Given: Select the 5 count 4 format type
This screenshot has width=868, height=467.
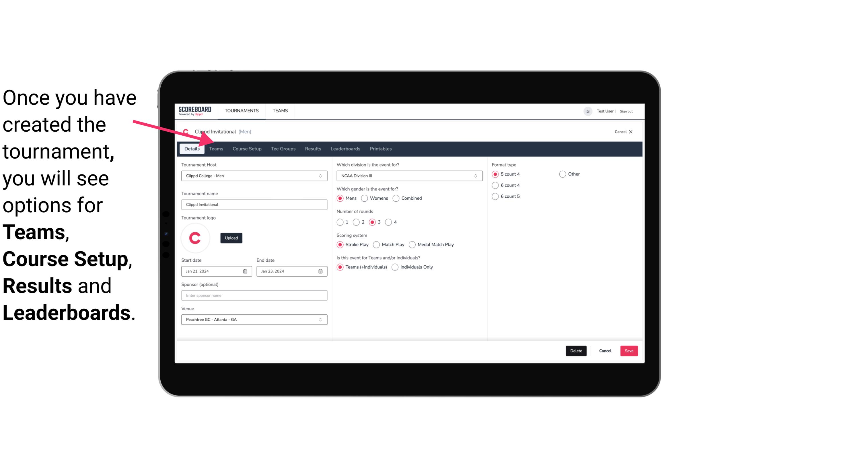Looking at the screenshot, I should [495, 174].
